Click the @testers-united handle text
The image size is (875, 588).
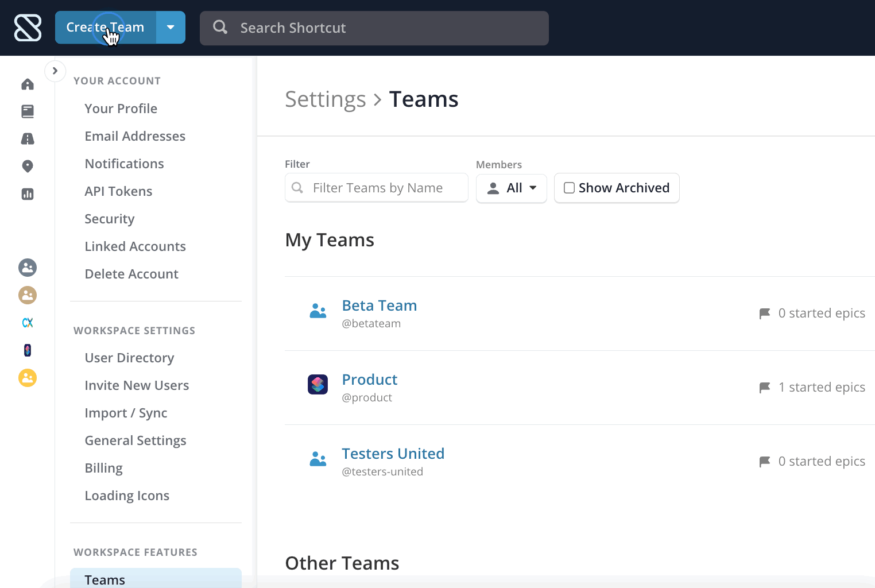(x=382, y=471)
